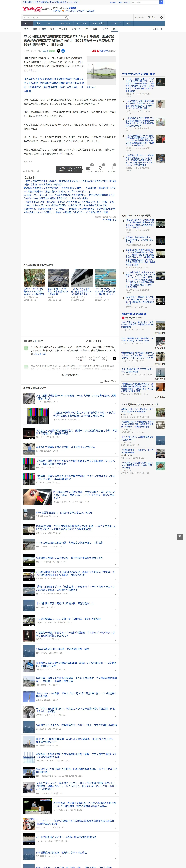The height and width of the screenshot is (868, 186).
Task: Click the ATV NEWS Aomori TV logo
Action: click(x=104, y=51)
